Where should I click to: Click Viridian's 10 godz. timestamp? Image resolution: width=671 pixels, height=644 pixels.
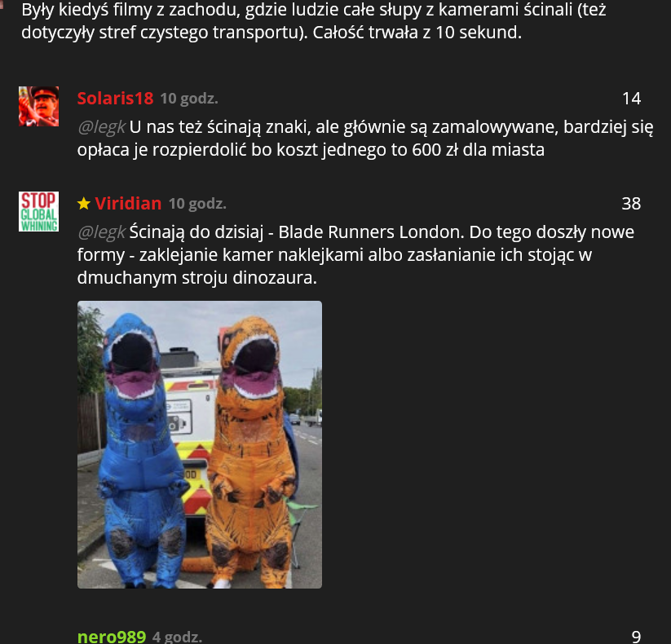197,204
